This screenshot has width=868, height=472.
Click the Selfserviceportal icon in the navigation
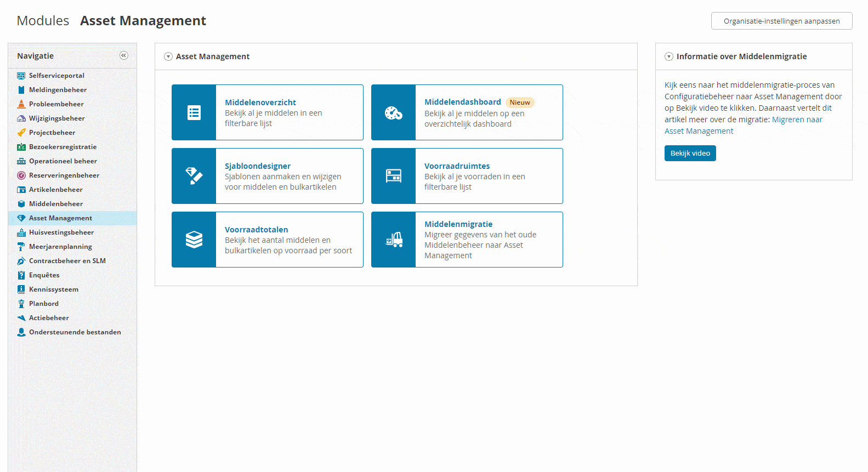coord(21,76)
